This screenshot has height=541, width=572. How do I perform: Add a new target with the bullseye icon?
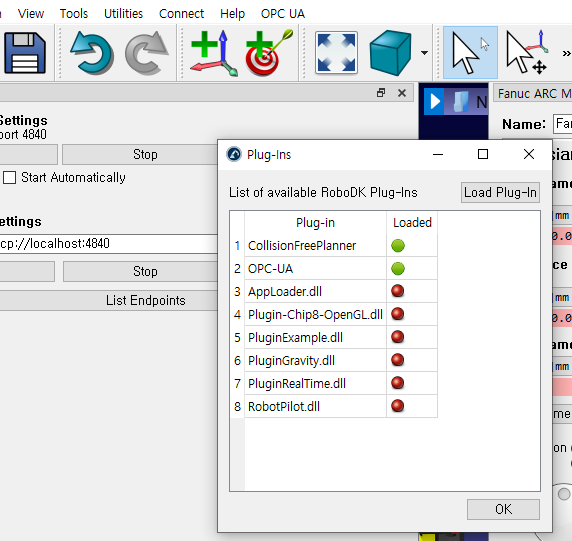coord(269,53)
